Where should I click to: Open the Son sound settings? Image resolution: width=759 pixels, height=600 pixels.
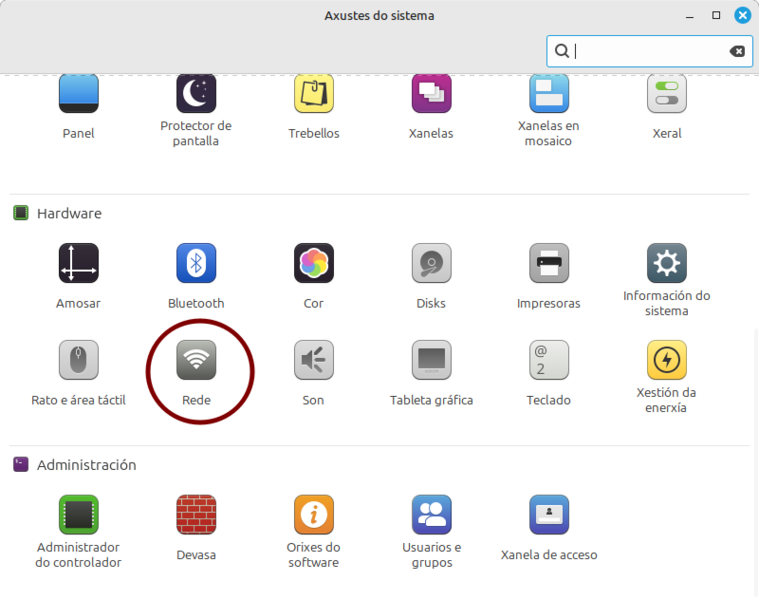[x=314, y=373]
